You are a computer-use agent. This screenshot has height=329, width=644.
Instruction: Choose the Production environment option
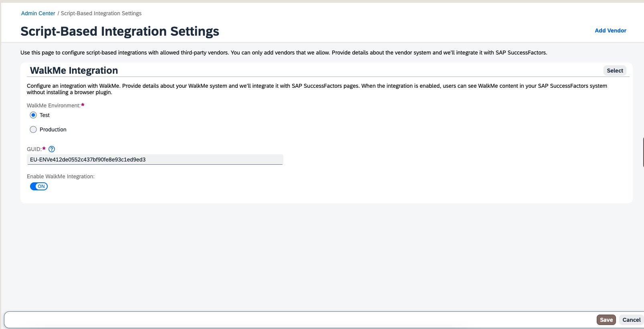pyautogui.click(x=33, y=129)
